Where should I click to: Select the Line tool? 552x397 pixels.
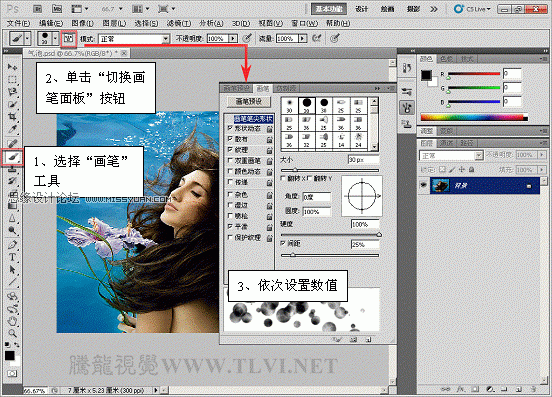click(12, 282)
